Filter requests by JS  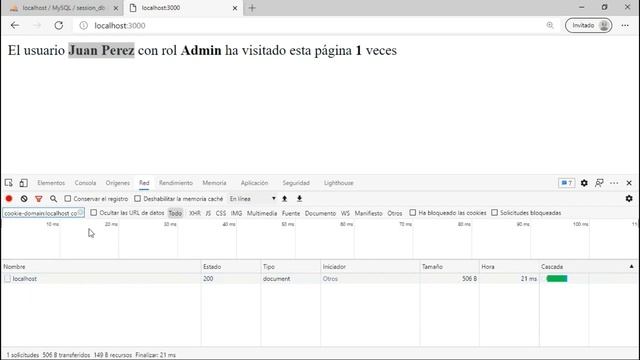pyautogui.click(x=208, y=213)
